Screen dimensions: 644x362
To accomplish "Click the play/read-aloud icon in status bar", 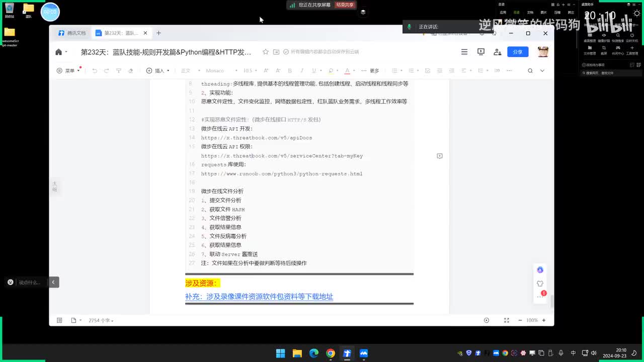I will click(x=487, y=320).
